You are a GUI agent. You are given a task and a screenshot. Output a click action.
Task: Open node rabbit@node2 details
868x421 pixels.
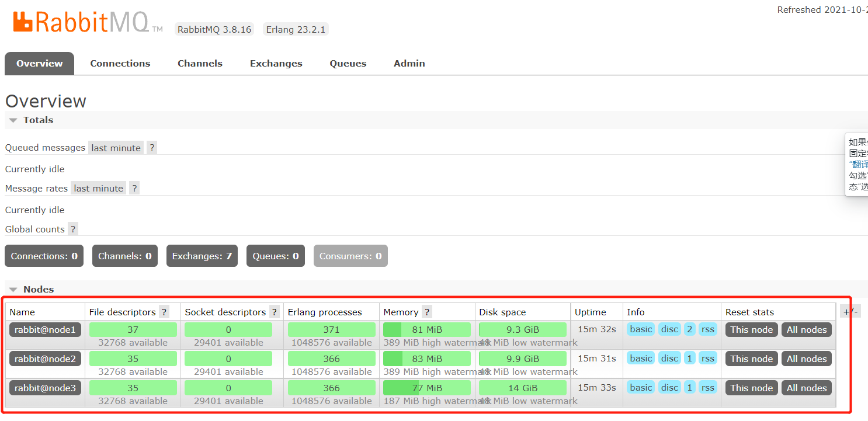coord(45,359)
